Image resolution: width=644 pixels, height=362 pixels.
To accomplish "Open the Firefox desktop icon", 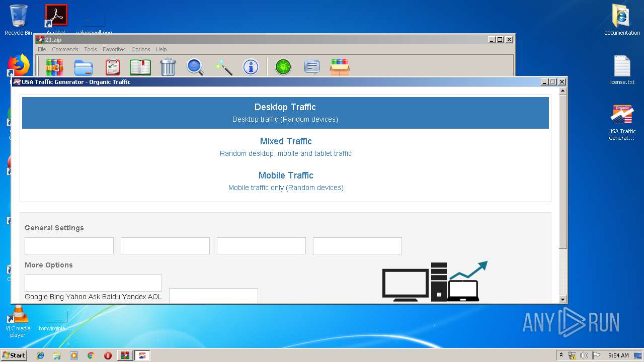I will [x=19, y=65].
